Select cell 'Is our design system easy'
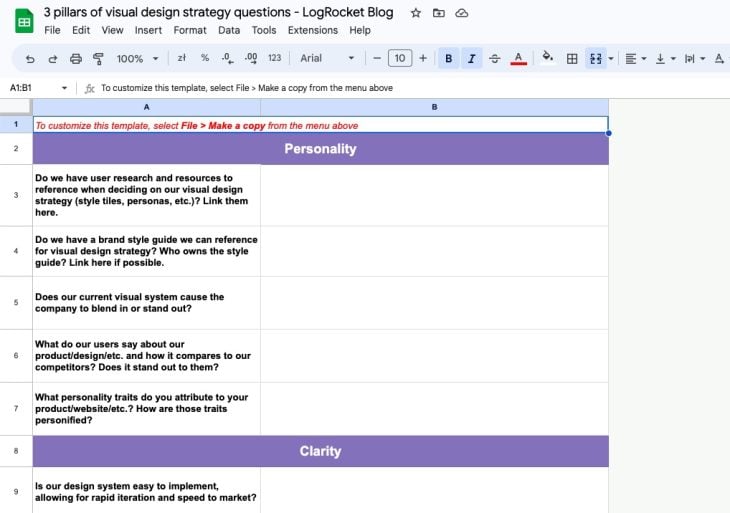The width and height of the screenshot is (730, 513). [147, 490]
